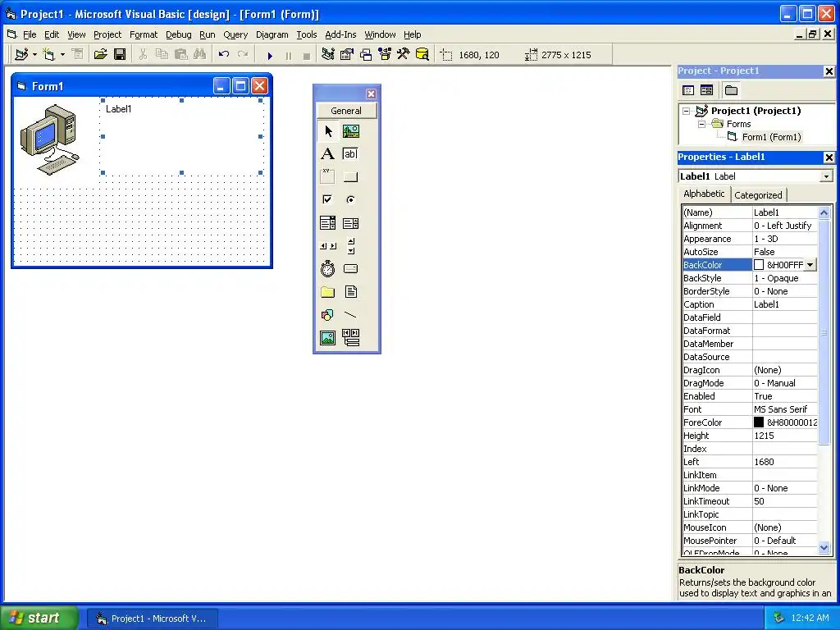840x630 pixels.
Task: Open the Add Project dropdown arrow
Action: pyautogui.click(x=34, y=55)
